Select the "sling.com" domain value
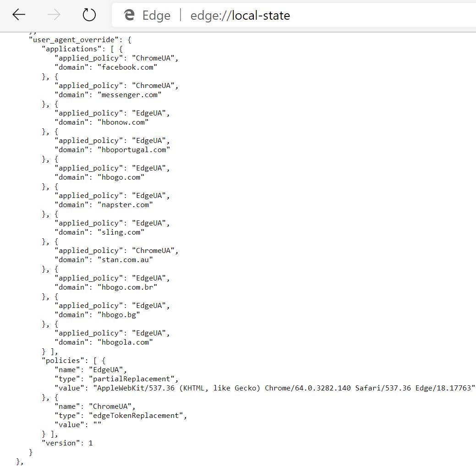 [x=121, y=232]
